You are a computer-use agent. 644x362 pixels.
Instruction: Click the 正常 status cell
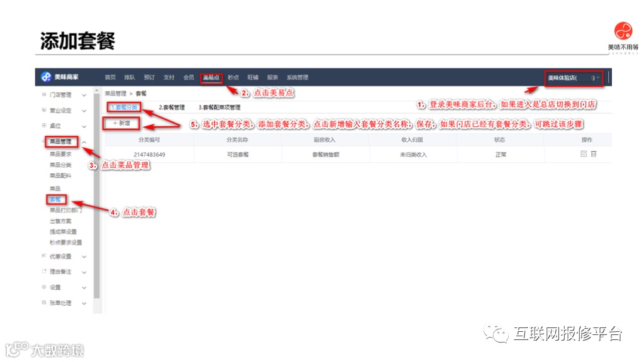(501, 155)
